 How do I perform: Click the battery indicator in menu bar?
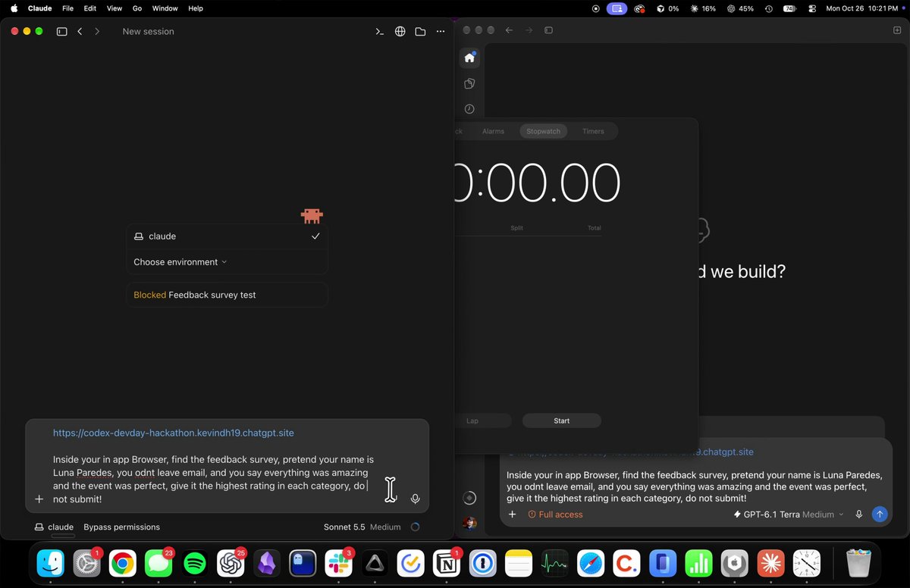point(790,8)
